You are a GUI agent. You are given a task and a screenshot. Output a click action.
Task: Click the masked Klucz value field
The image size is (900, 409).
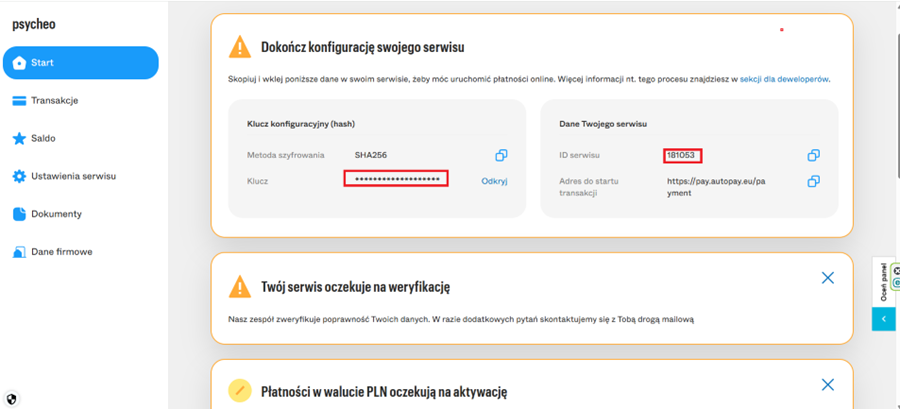[x=396, y=179]
